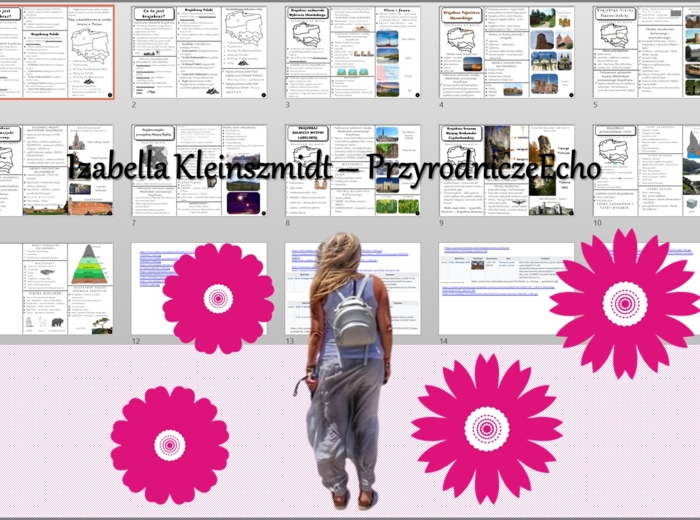Click slide number label '7'
The width and height of the screenshot is (700, 520).
[x=134, y=223]
